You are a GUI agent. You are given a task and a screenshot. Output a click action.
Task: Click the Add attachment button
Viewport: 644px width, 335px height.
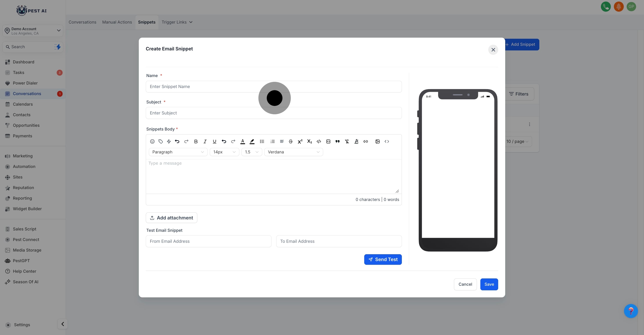[171, 218]
